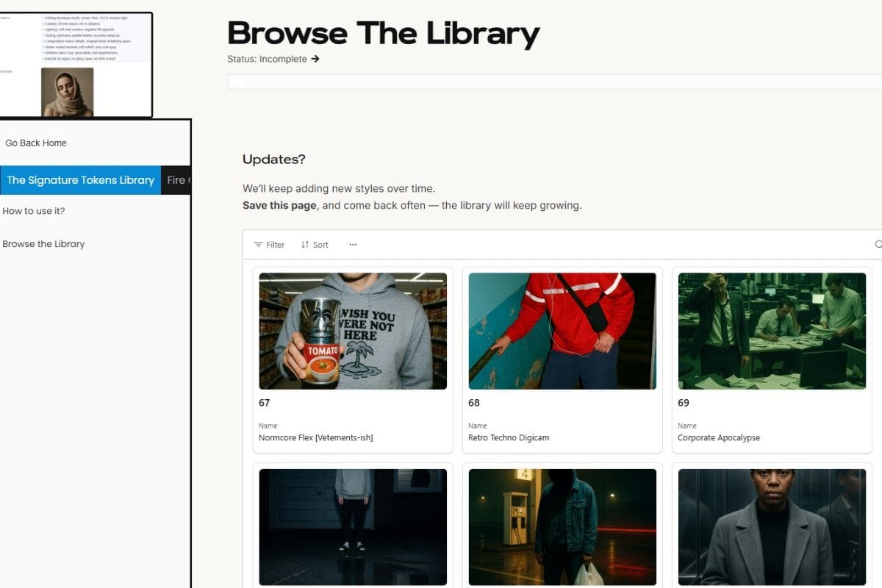Click card number 69
This screenshot has height=588, width=882.
pyautogui.click(x=684, y=403)
